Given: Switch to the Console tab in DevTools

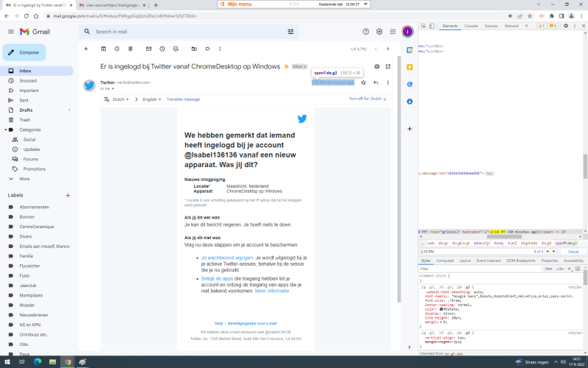Looking at the screenshot, I should (471, 26).
